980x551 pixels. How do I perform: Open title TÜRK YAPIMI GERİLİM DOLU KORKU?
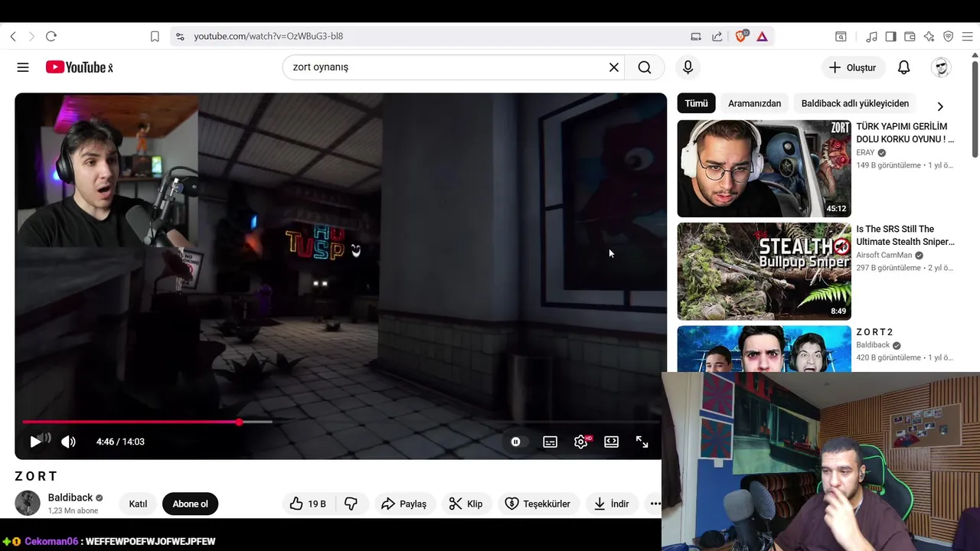[905, 132]
